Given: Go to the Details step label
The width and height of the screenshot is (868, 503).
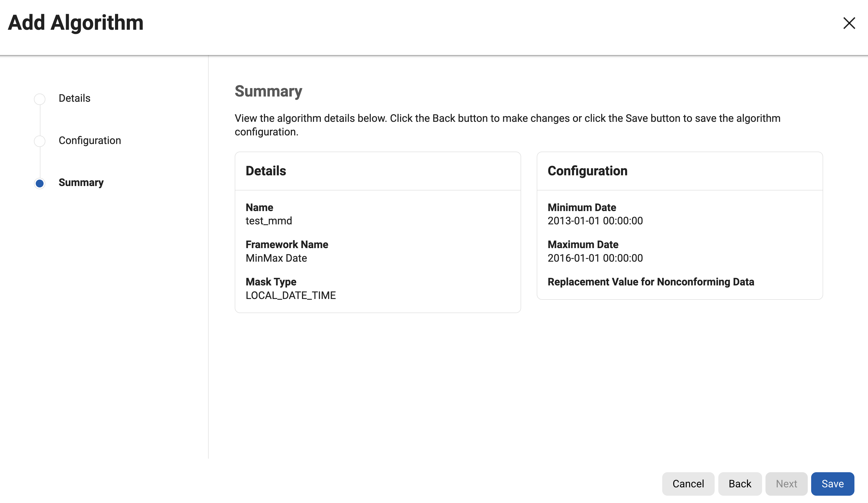Looking at the screenshot, I should (x=74, y=98).
